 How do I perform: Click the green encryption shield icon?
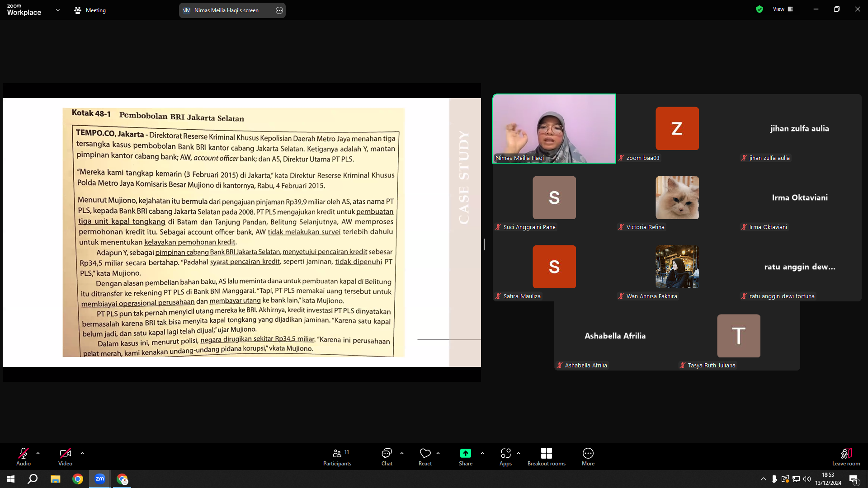(x=759, y=9)
